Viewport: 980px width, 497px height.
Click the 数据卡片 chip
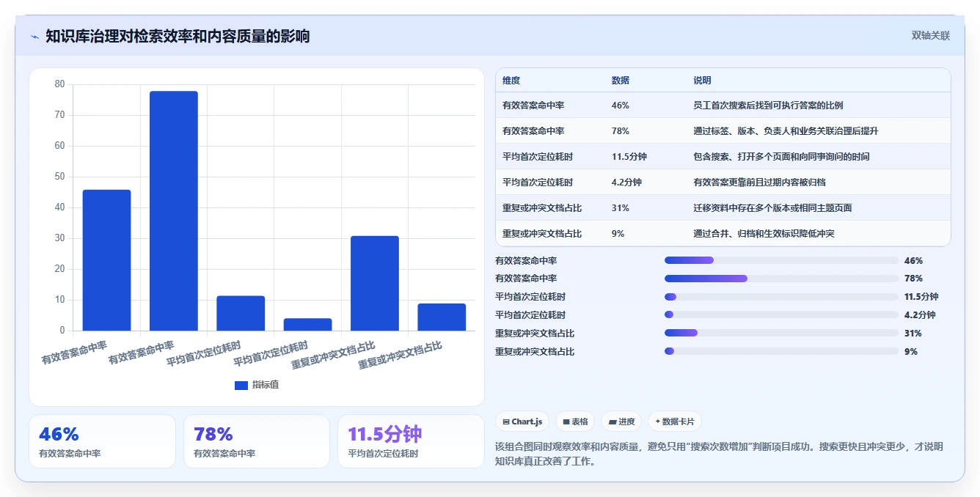point(675,421)
